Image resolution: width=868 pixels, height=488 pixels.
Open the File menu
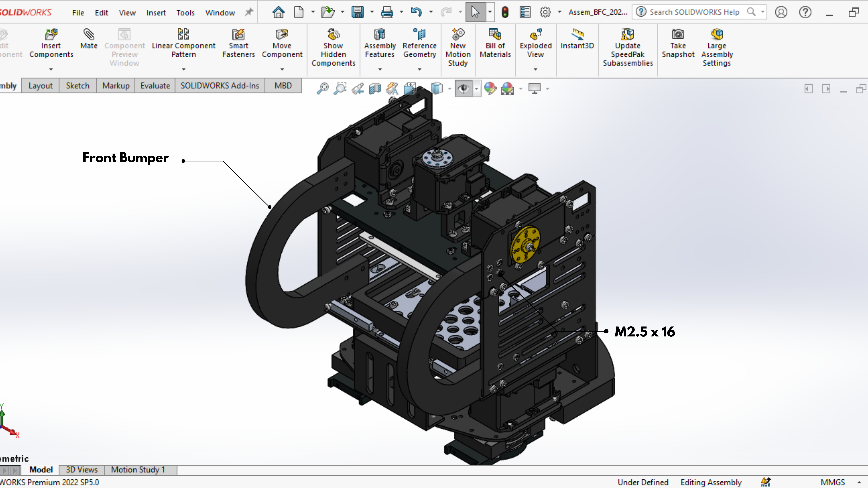[x=78, y=13]
